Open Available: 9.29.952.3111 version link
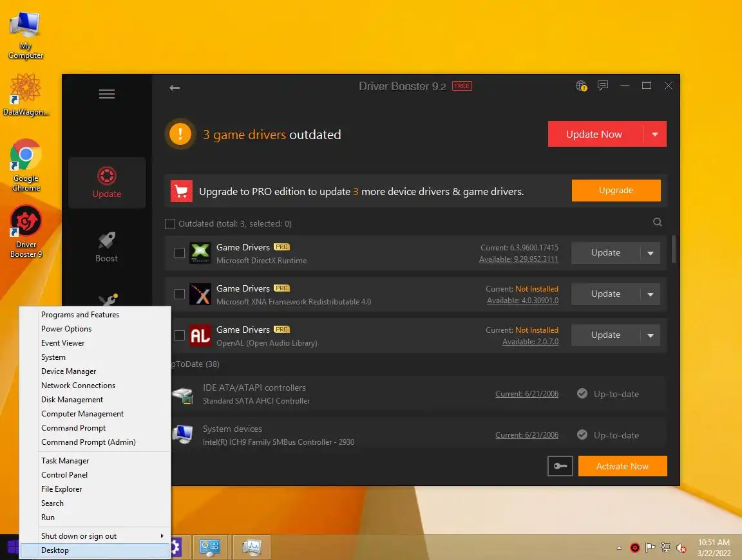 (x=518, y=259)
